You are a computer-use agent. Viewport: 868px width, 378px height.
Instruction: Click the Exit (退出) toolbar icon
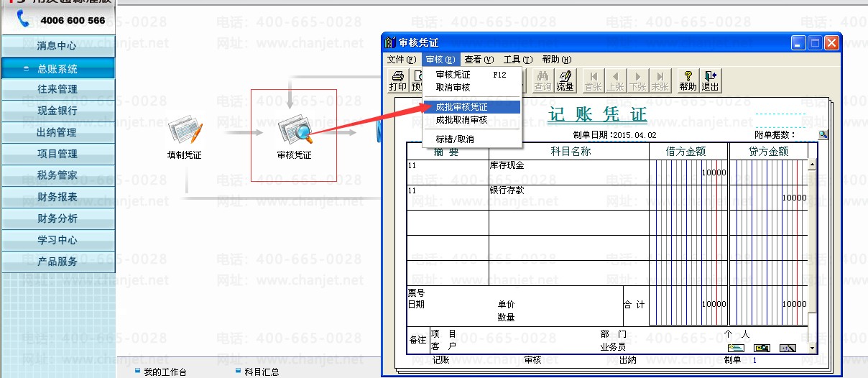710,80
